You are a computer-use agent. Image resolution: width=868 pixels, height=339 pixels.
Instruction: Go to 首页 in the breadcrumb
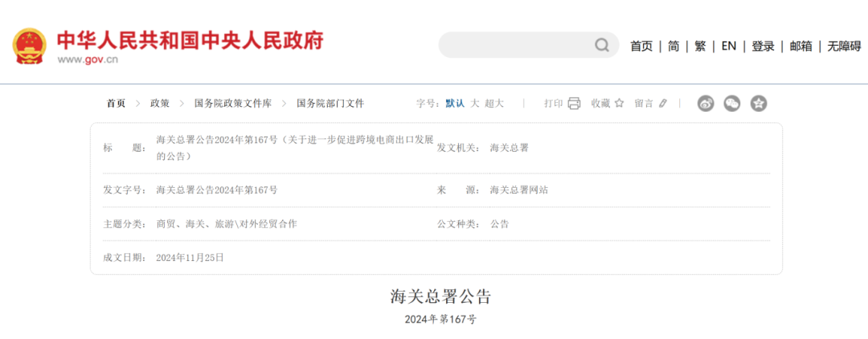click(117, 104)
